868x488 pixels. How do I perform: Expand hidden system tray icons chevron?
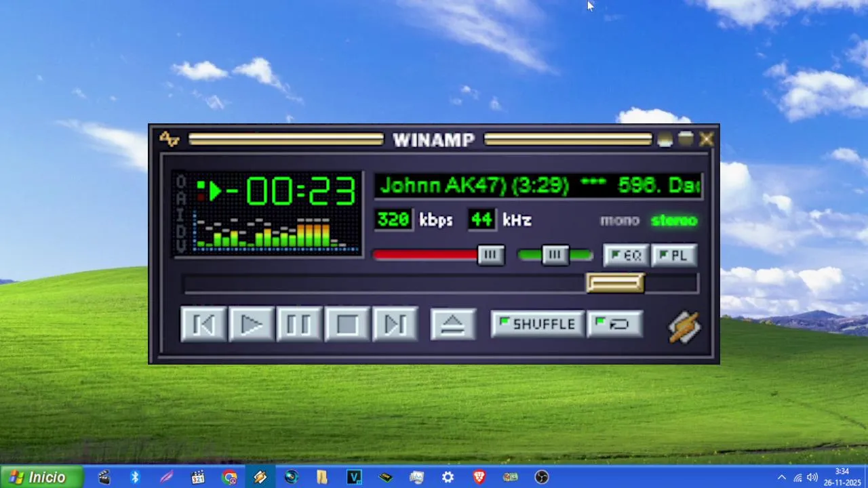(x=782, y=477)
